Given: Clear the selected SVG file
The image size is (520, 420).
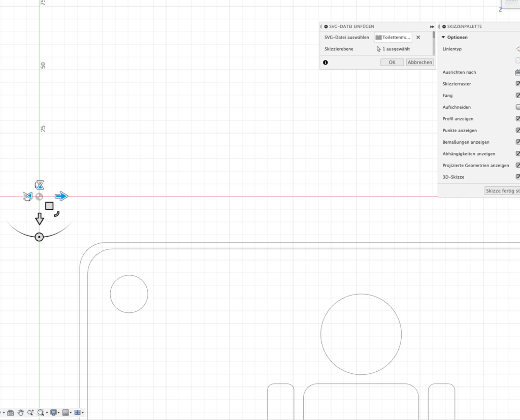Looking at the screenshot, I should pos(418,37).
